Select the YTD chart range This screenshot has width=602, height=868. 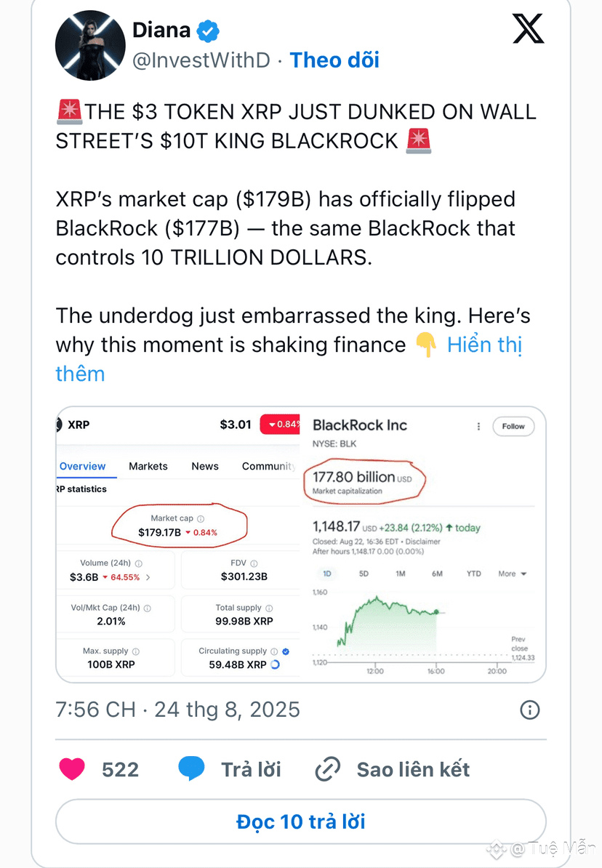pyautogui.click(x=473, y=574)
